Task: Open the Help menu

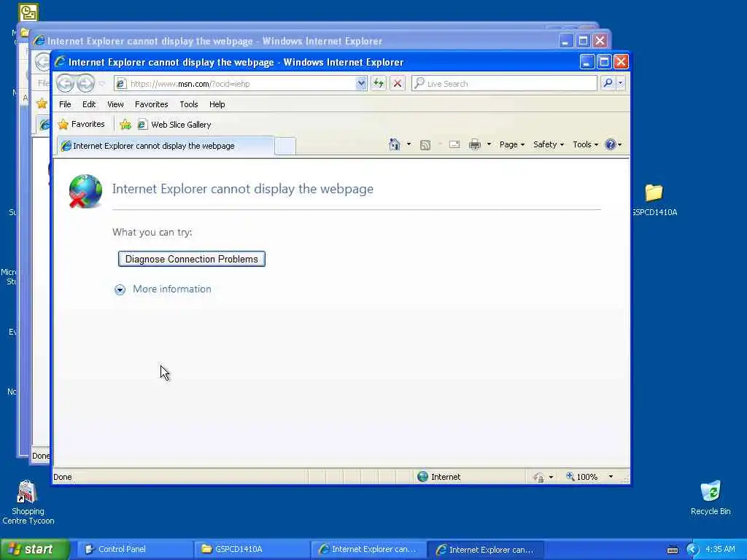Action: click(x=217, y=104)
